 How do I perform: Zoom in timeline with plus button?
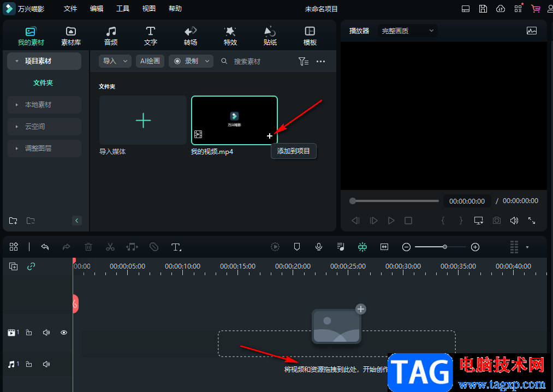click(x=475, y=247)
